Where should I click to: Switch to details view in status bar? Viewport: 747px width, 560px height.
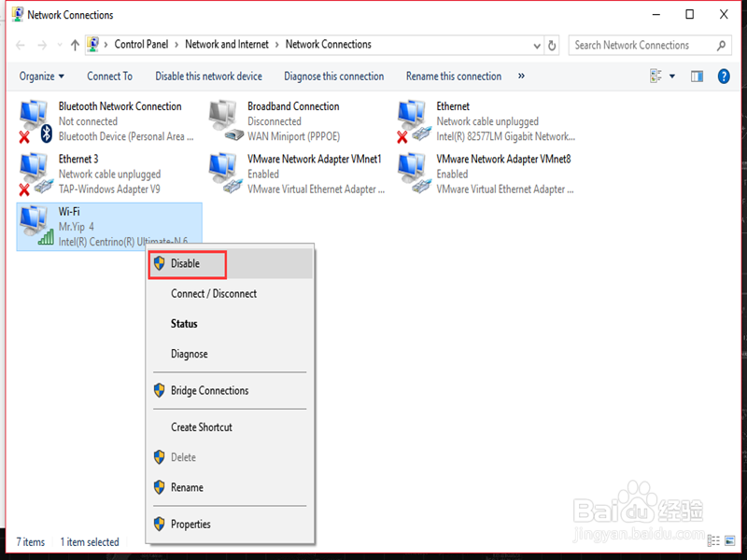coord(713,540)
